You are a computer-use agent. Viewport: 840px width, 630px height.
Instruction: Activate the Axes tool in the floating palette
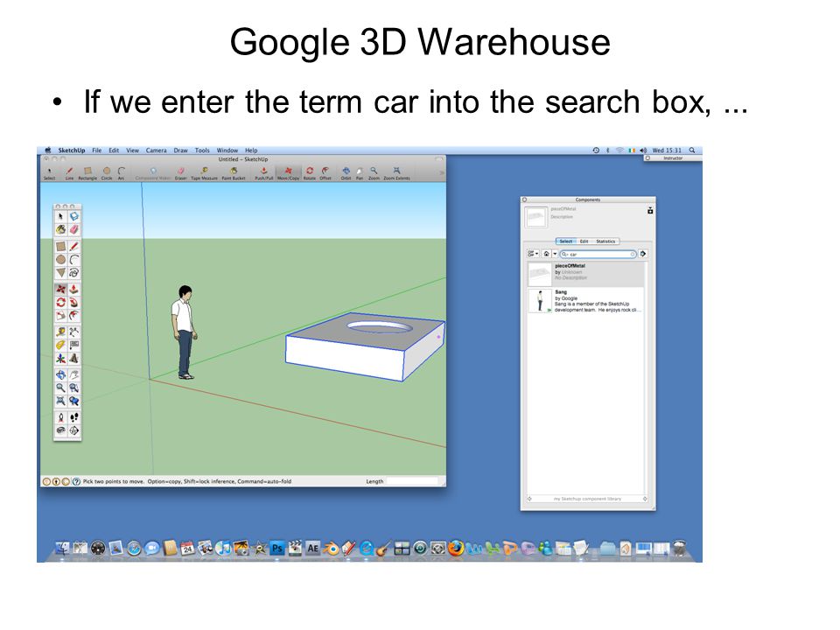coord(61,359)
